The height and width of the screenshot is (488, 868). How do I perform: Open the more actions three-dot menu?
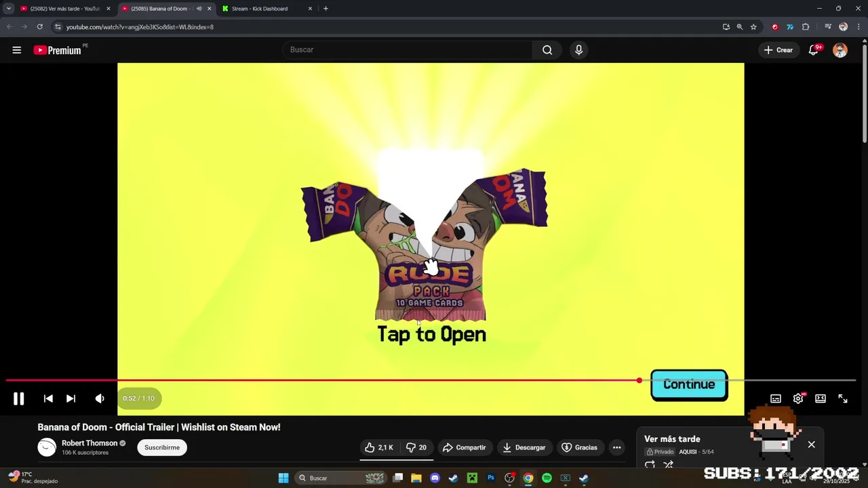pyautogui.click(x=616, y=447)
